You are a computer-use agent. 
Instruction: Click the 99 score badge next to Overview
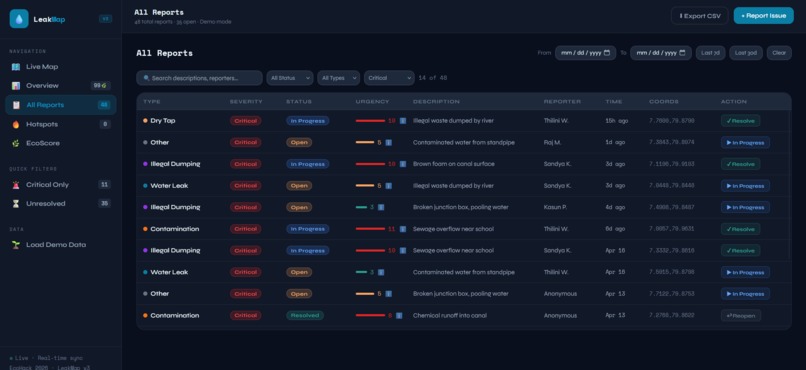(100, 86)
